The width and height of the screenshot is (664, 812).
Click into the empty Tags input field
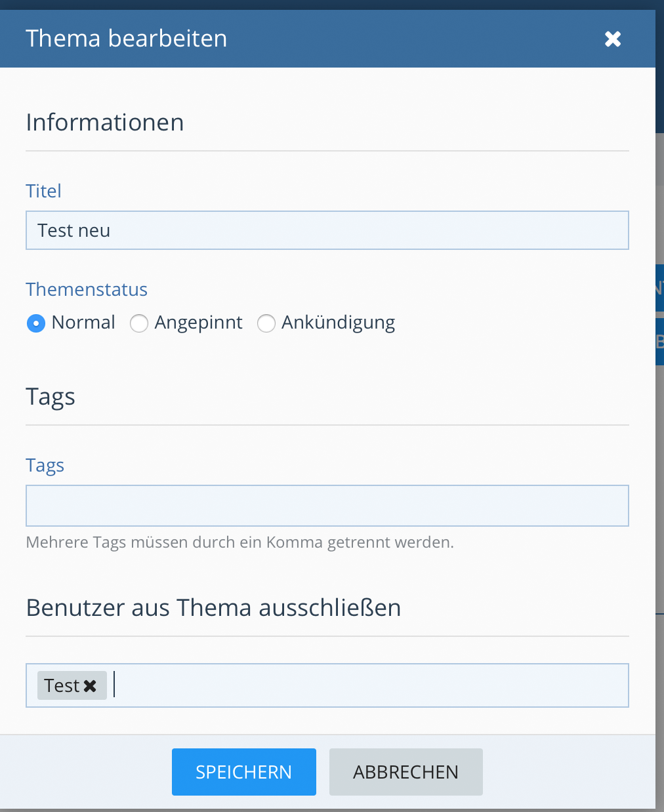[x=327, y=506]
